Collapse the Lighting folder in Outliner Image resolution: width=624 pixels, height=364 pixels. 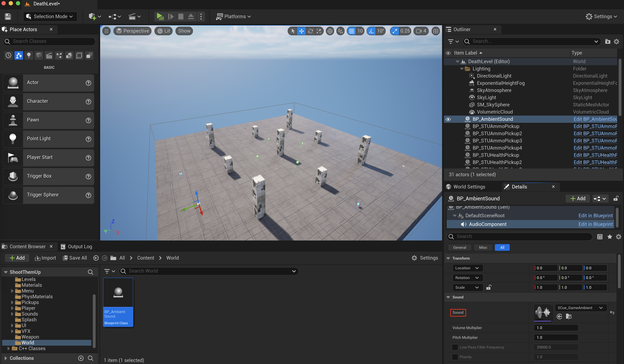462,69
